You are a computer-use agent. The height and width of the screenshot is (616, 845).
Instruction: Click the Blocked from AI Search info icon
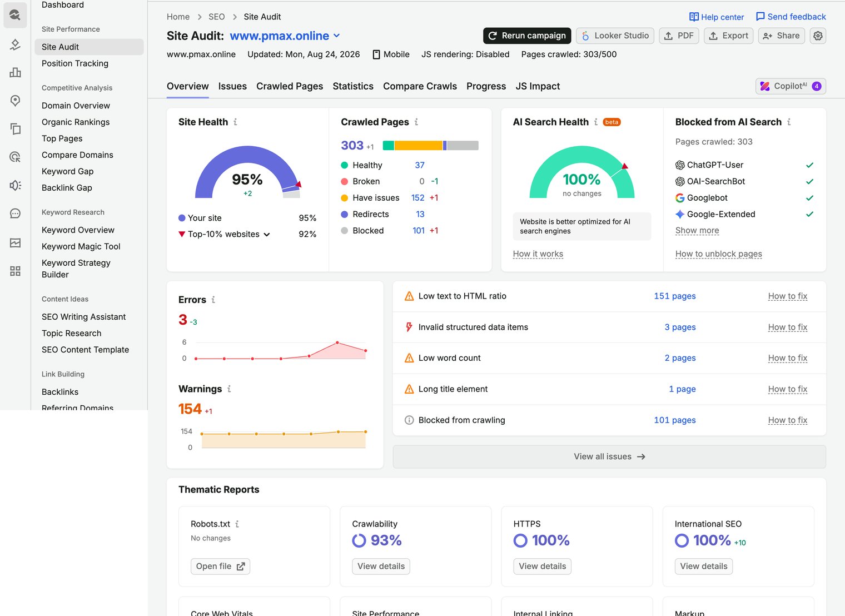[x=789, y=122]
